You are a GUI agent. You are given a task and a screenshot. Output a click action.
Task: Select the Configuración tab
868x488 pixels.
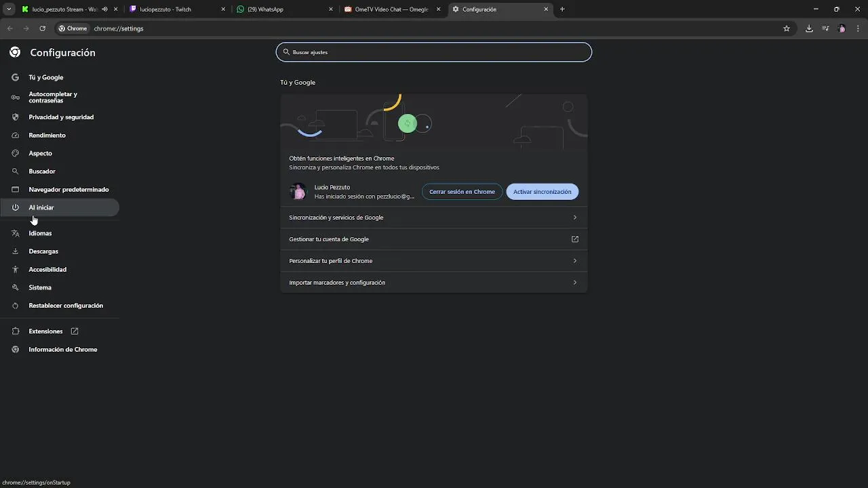tap(500, 9)
